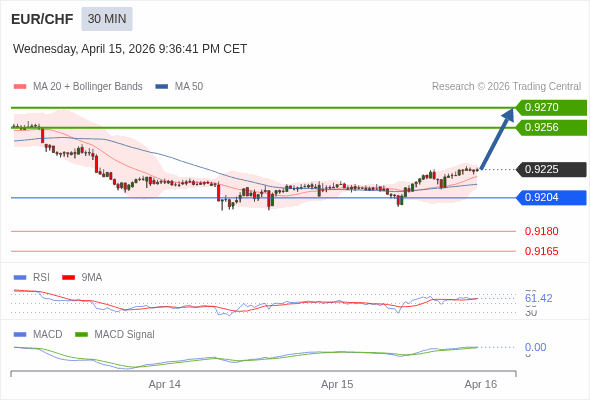Click the 0.9165 support level value
The image size is (590, 400).
tap(541, 251)
